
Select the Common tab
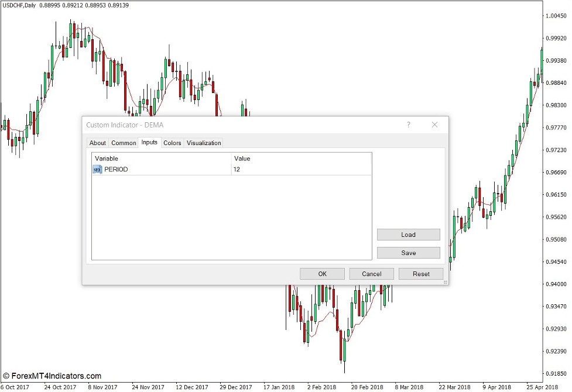(x=124, y=143)
